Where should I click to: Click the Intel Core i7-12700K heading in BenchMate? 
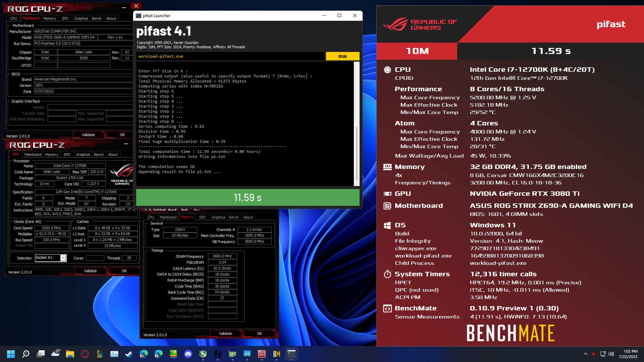(x=532, y=70)
